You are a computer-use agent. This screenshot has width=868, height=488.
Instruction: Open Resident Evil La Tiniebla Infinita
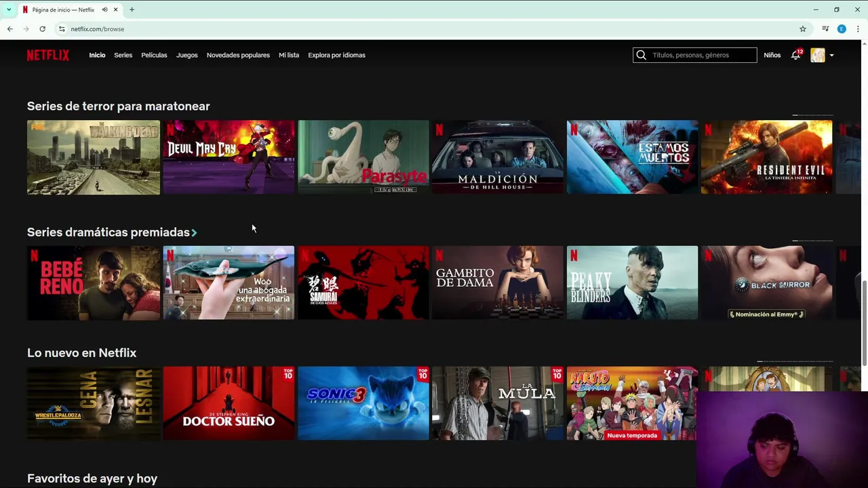tap(766, 157)
